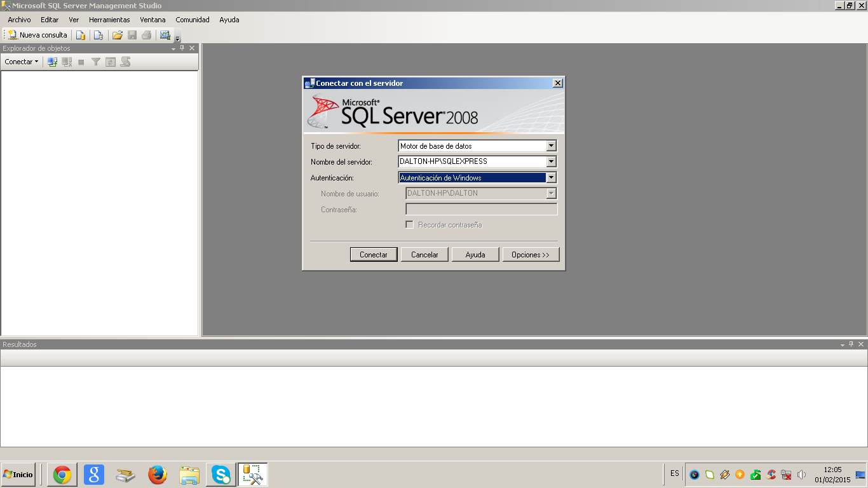868x488 pixels.
Task: Open the Ayuda menu
Action: 229,20
